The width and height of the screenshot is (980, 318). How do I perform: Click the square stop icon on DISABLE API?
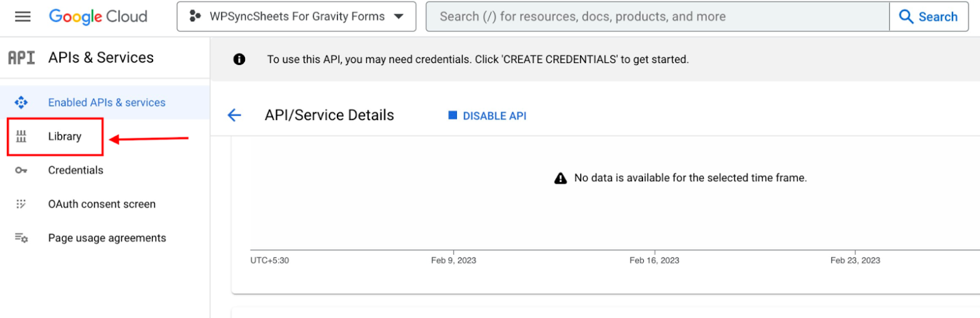click(452, 116)
